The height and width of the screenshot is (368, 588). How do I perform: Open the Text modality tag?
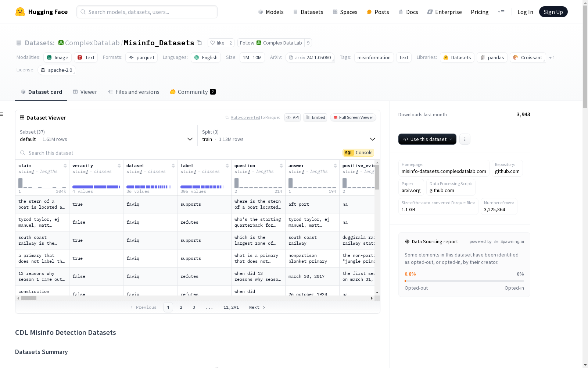(x=86, y=57)
